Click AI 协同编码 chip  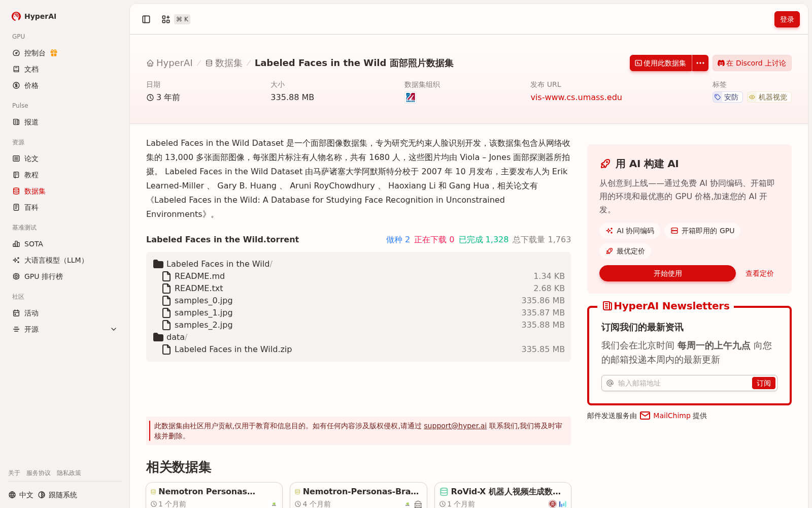[x=630, y=231]
